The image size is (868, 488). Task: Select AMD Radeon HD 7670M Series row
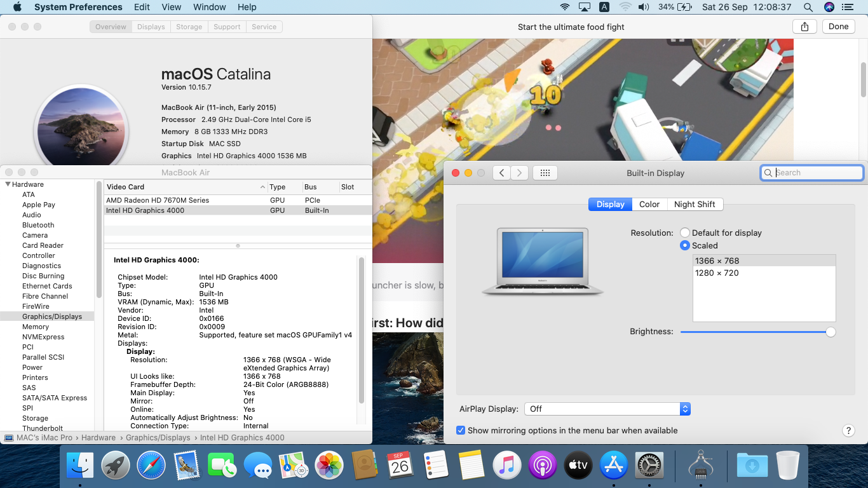point(238,200)
